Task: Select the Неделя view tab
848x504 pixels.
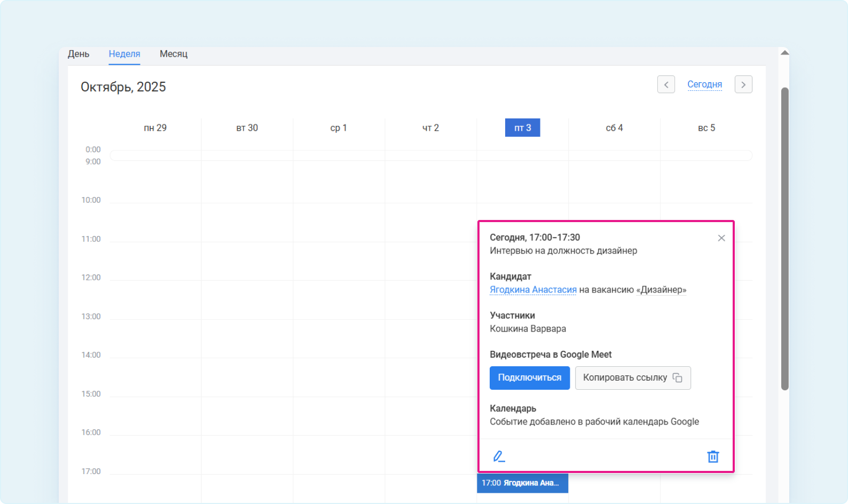Action: tap(124, 54)
